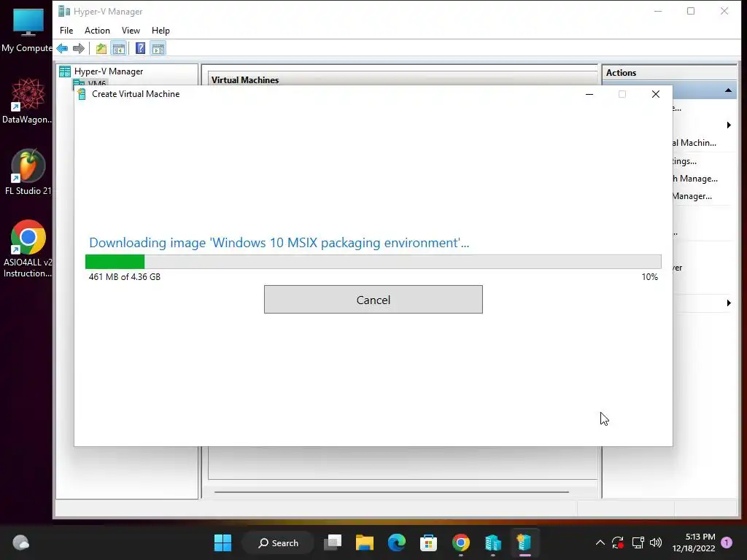747x560 pixels.
Task: Select the FL Studio 21 desktop shortcut
Action: click(x=27, y=172)
